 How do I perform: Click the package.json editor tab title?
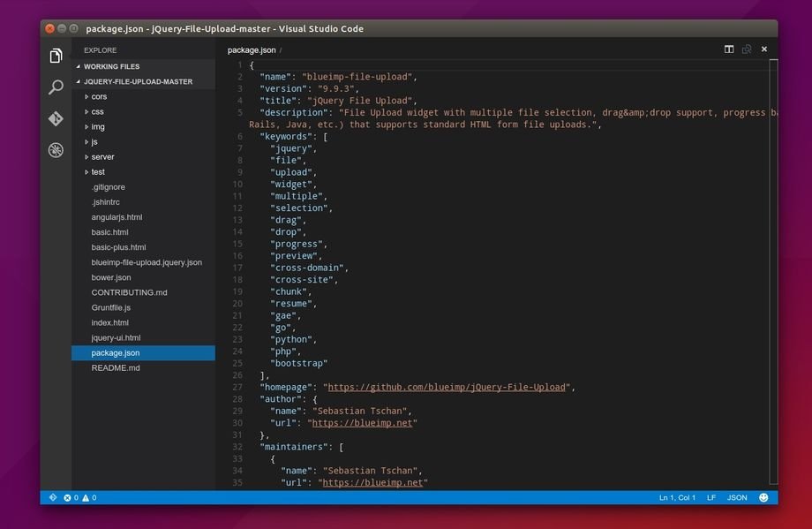pyautogui.click(x=252, y=50)
